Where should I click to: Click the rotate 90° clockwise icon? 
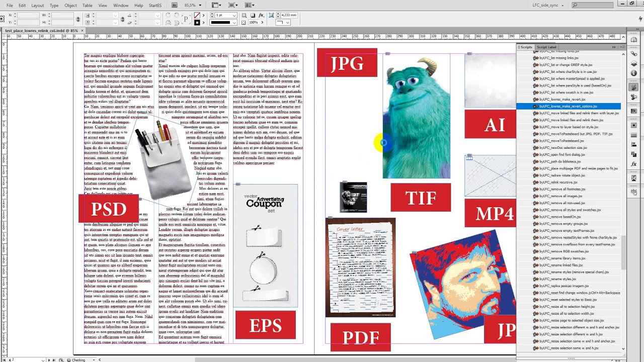click(x=168, y=15)
